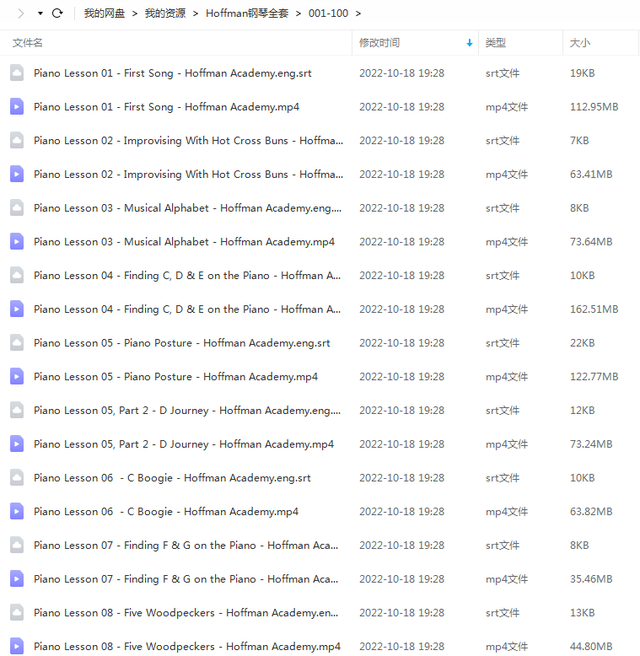Click mp4 video icon for Lesson 06 C Boogie
The height and width of the screenshot is (656, 640).
17,511
